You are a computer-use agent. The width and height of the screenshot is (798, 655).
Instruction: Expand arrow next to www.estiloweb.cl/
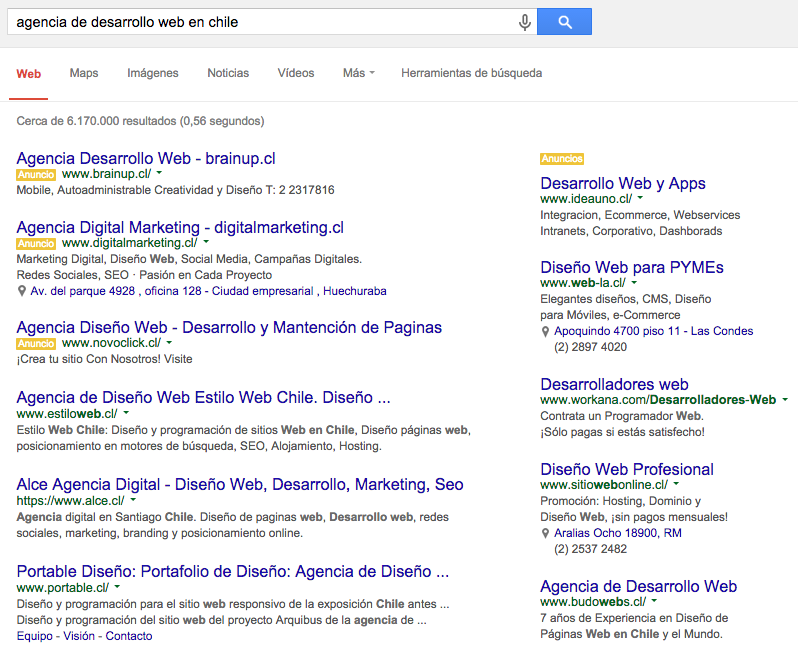click(x=126, y=413)
